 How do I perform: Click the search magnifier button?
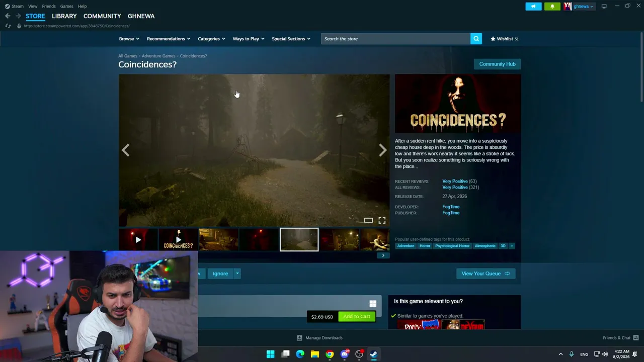[x=476, y=39]
